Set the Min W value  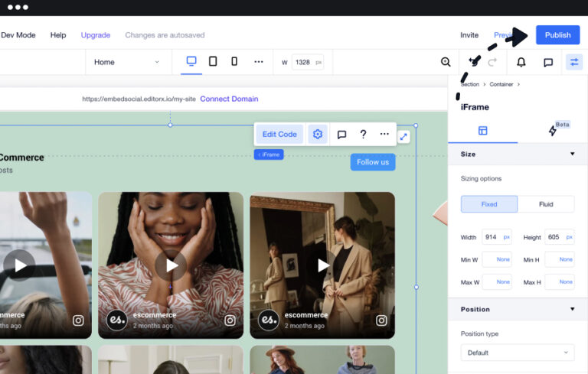(496, 259)
